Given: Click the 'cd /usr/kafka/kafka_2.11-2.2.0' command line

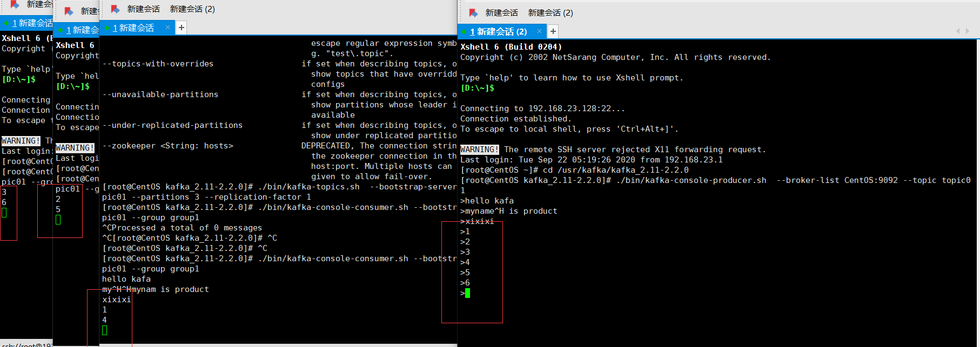Looking at the screenshot, I should point(574,170).
